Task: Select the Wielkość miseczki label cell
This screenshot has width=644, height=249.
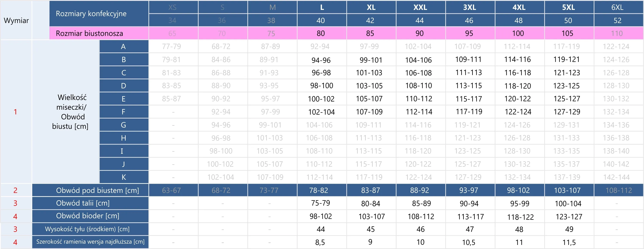Action: click(70, 112)
